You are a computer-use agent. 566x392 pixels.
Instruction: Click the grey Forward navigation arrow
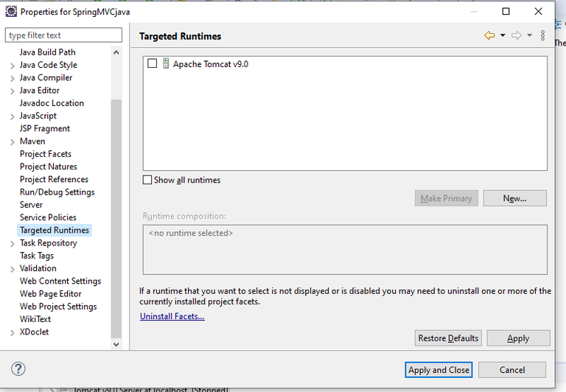pos(516,35)
